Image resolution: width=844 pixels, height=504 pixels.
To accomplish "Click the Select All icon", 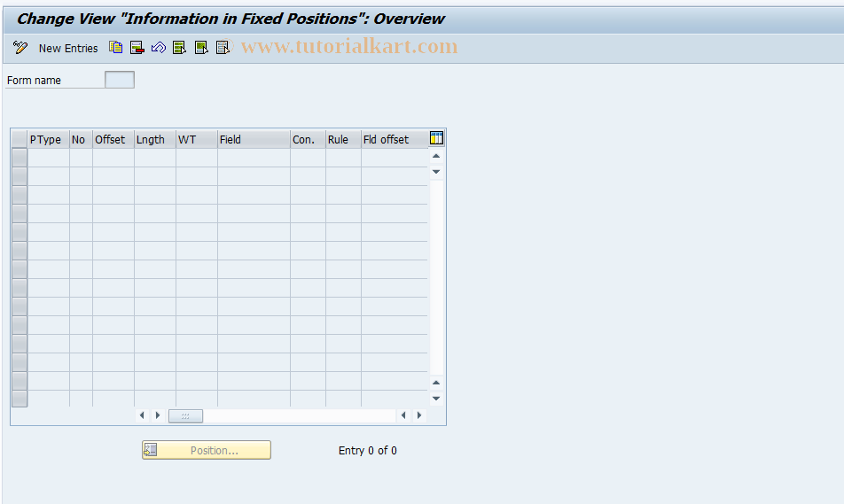I will (179, 48).
